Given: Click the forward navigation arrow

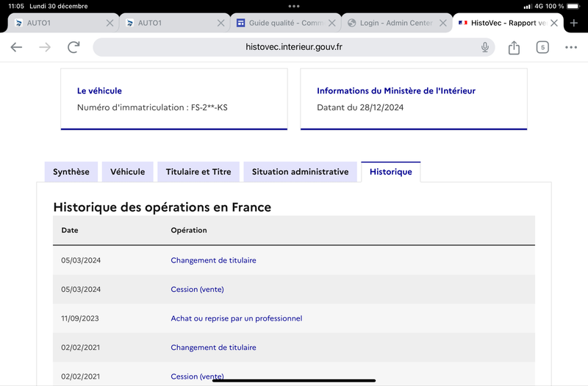Looking at the screenshot, I should click(x=45, y=47).
